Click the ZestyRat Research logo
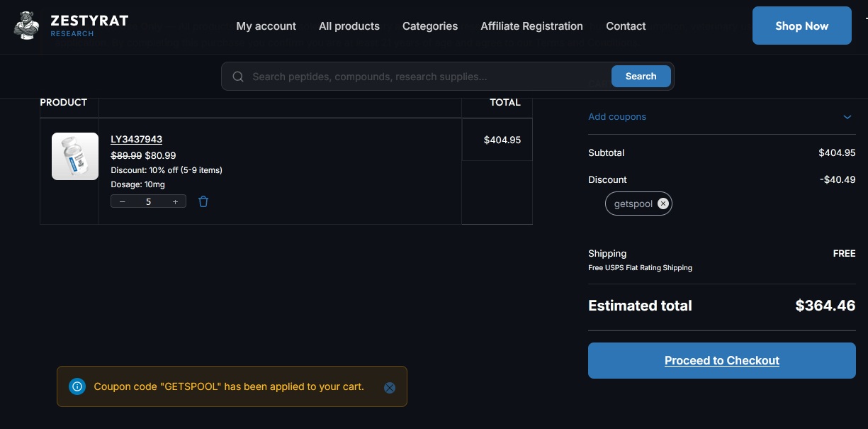868x429 pixels. (x=71, y=26)
